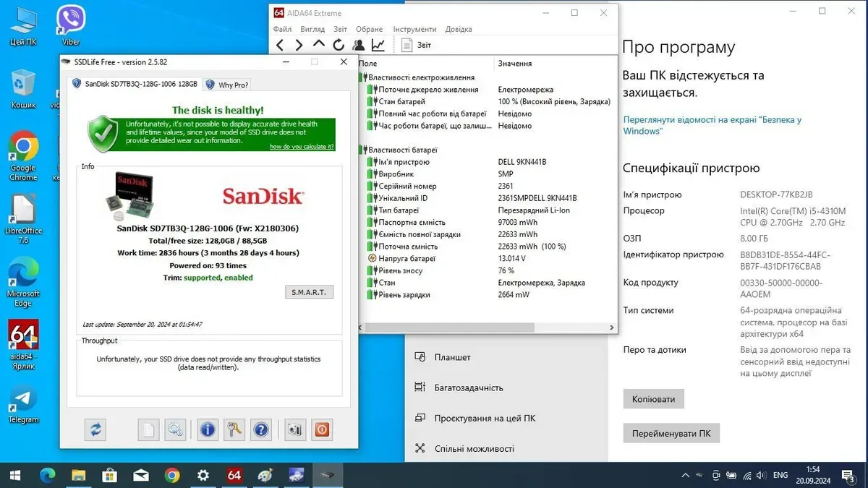Screen dimensions: 868x488
Task: Click the refresh icon in SSDLife toolbar
Action: tap(95, 430)
